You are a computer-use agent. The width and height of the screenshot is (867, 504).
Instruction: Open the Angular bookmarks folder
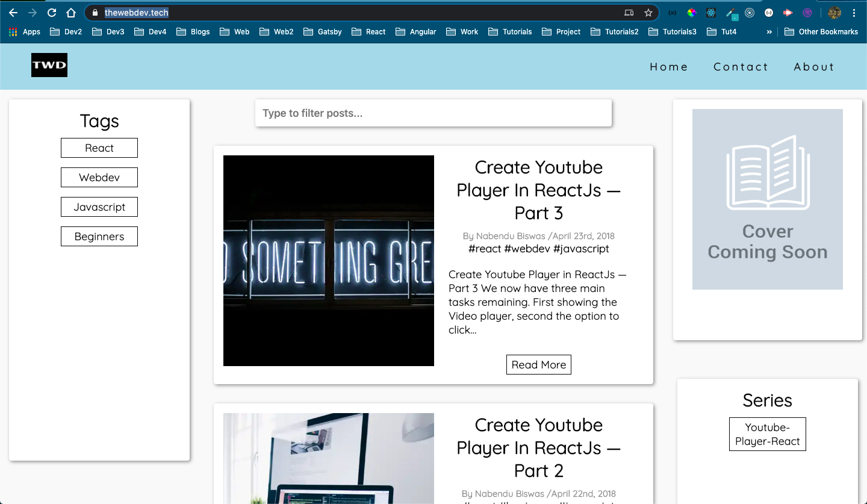pos(415,32)
